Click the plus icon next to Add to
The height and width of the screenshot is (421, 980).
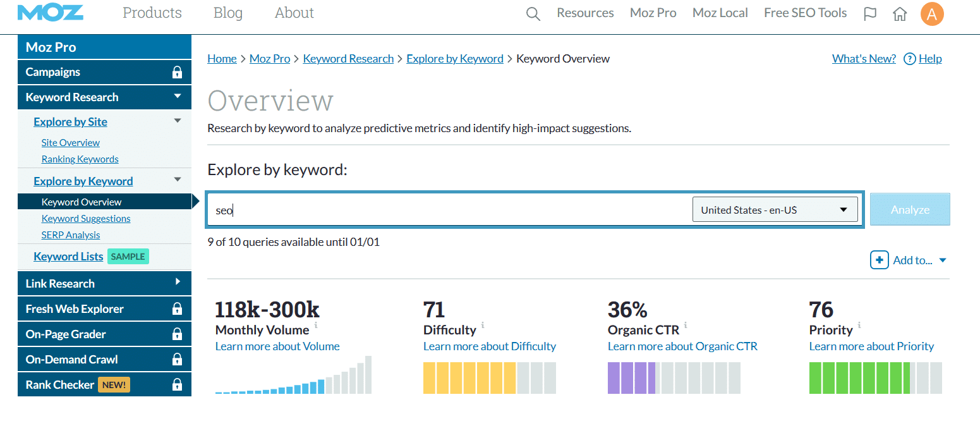pos(880,260)
